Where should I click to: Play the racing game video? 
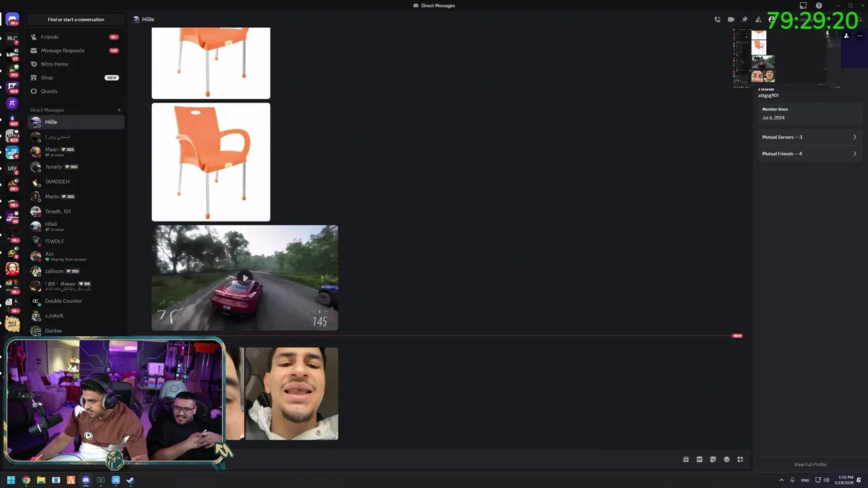click(245, 278)
